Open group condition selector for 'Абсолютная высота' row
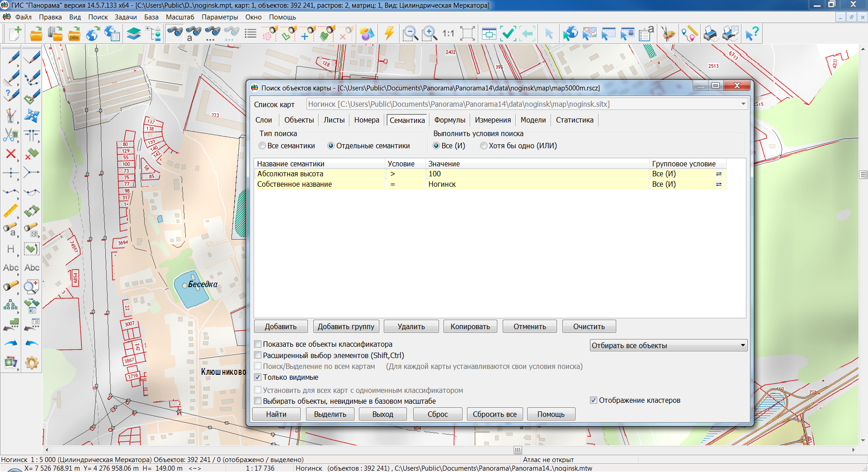 (718, 174)
